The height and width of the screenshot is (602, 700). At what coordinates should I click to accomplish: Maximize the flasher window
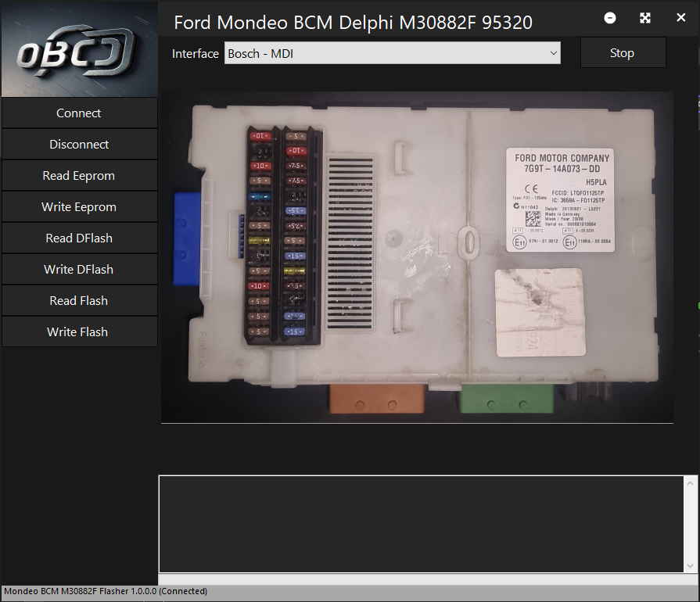(x=645, y=18)
